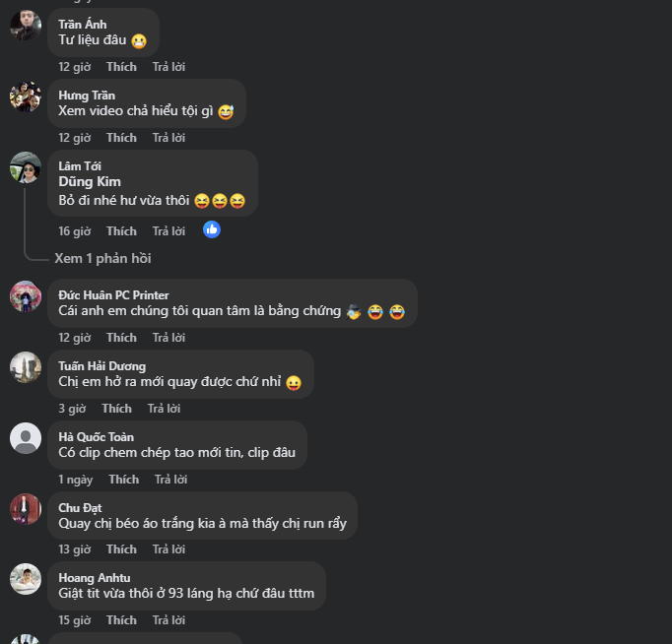The width and height of the screenshot is (672, 644).
Task: Click Trả lời under Hoang Anhtu's comment
Action: 168,620
